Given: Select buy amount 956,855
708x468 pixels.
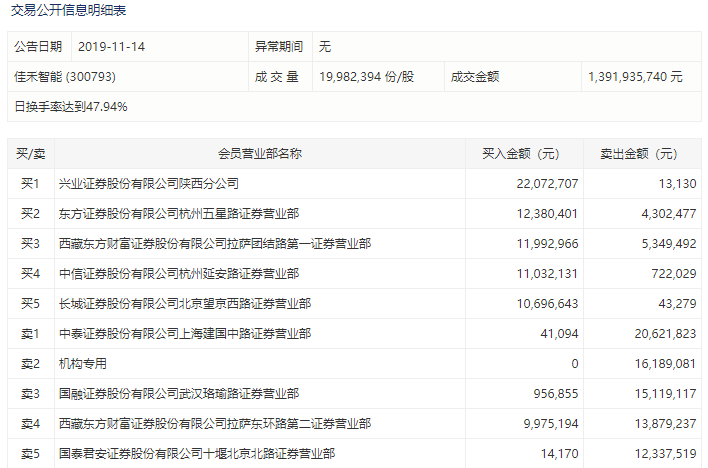Looking at the screenshot, I should 556,394.
